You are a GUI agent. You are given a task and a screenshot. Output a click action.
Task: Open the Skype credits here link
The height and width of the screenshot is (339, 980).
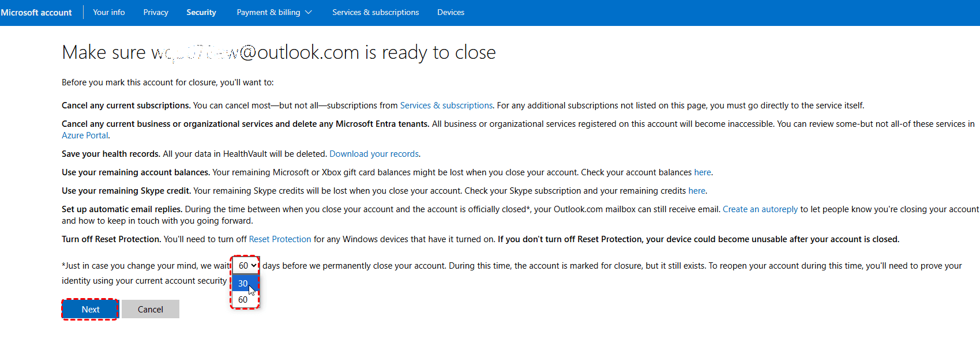(x=697, y=191)
